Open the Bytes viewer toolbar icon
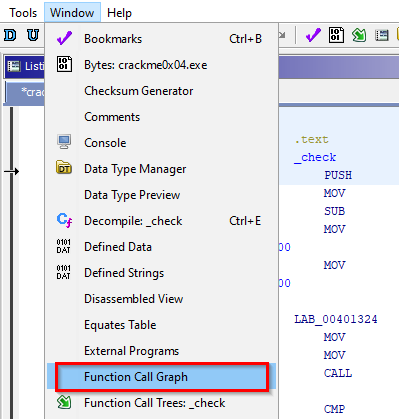The image size is (399, 419). [x=336, y=35]
